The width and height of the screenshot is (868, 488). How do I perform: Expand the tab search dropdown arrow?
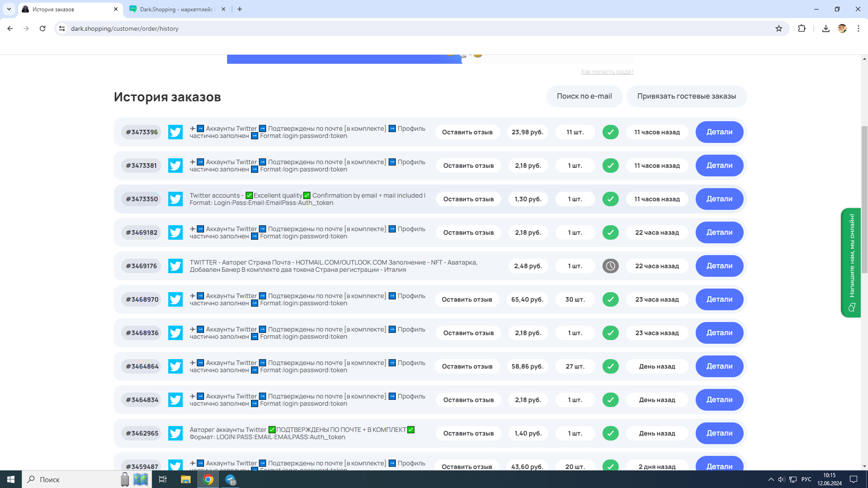(9, 9)
